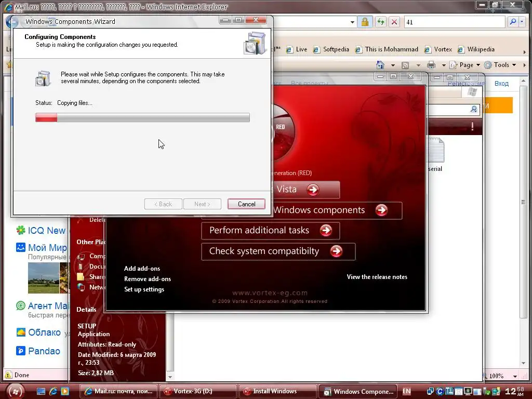Click the red exclamation mark in explorer header
532x399 pixels.
pos(472,127)
